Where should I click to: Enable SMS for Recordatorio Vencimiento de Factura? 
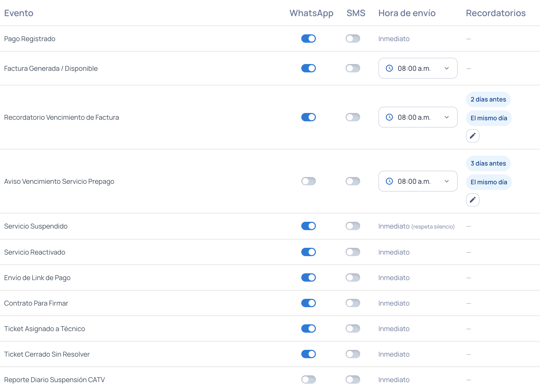point(353,117)
